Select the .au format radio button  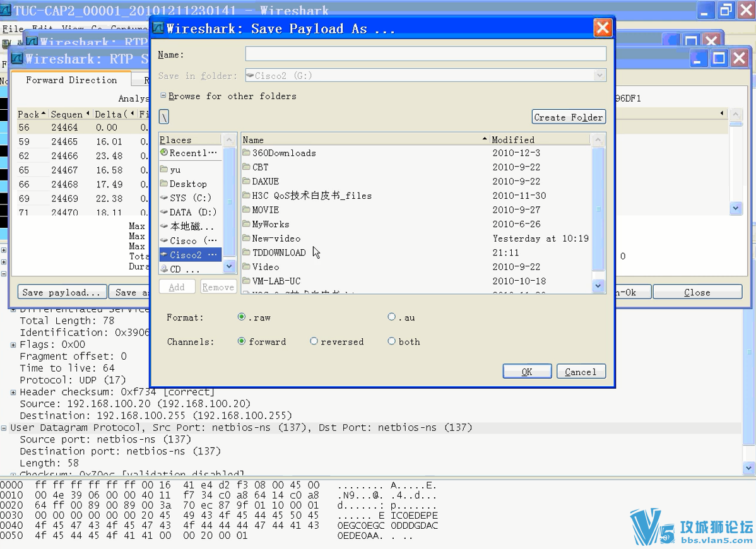coord(392,317)
